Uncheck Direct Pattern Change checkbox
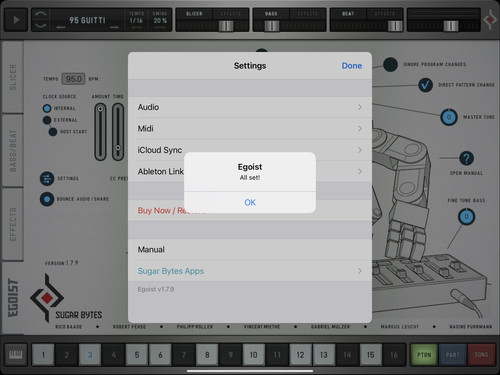The height and width of the screenshot is (375, 500). tap(425, 85)
